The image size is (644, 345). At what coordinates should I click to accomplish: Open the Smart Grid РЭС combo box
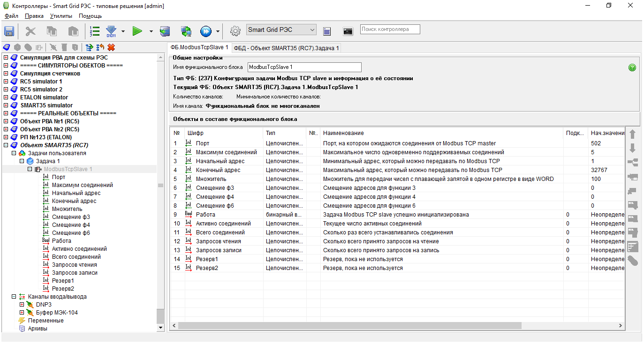281,30
